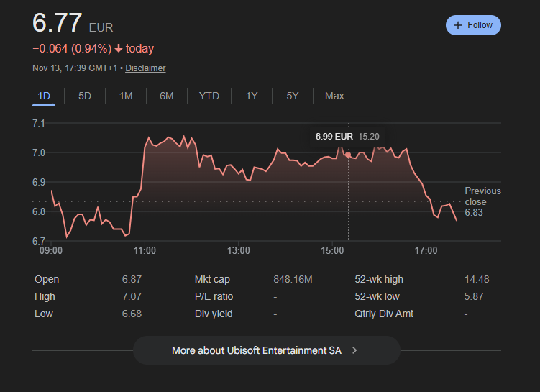
Task: Click the chart point marker at 15:20
Action: [x=348, y=155]
